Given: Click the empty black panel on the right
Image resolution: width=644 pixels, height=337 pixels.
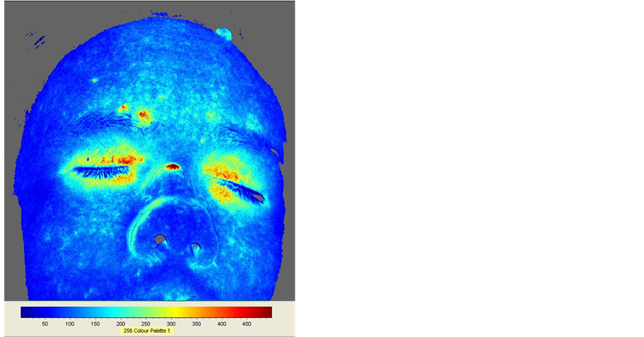Looking at the screenshot, I should point(469,168).
